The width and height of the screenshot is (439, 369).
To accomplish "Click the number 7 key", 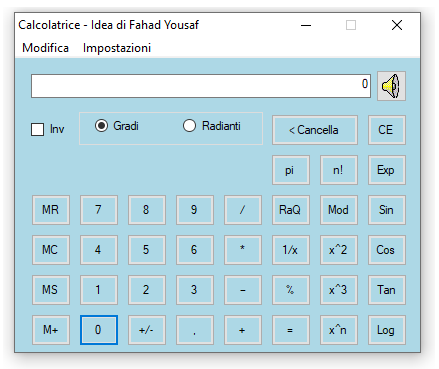I will tap(99, 210).
